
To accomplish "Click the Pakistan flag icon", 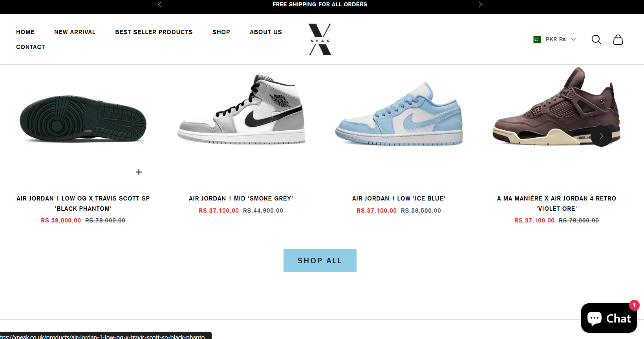I will click(537, 39).
